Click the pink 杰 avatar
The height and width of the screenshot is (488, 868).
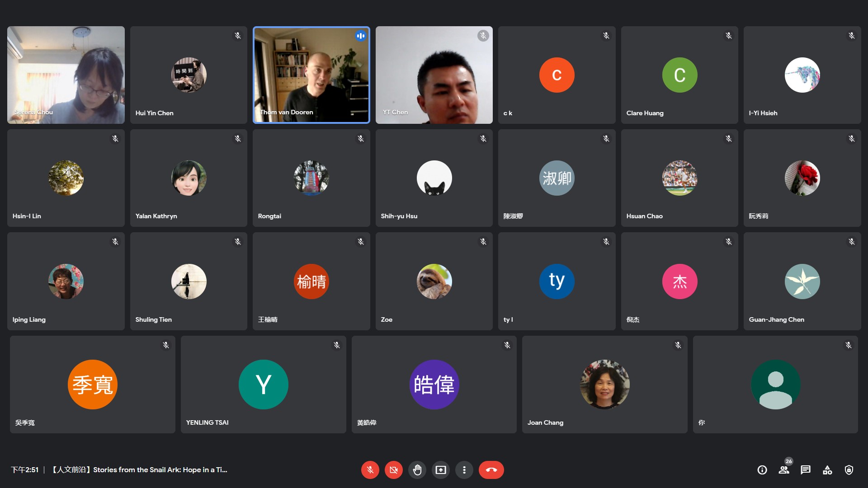tap(679, 282)
